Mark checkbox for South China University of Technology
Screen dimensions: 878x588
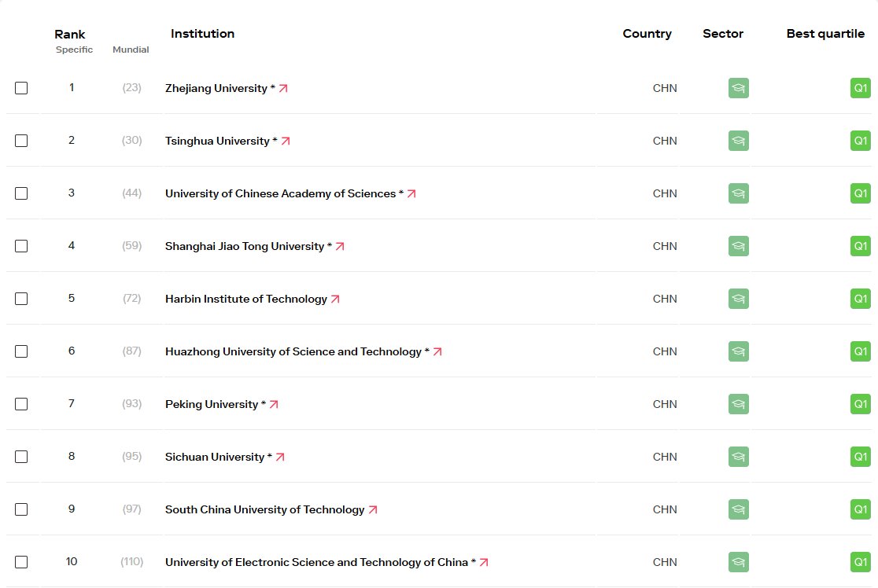(21, 509)
